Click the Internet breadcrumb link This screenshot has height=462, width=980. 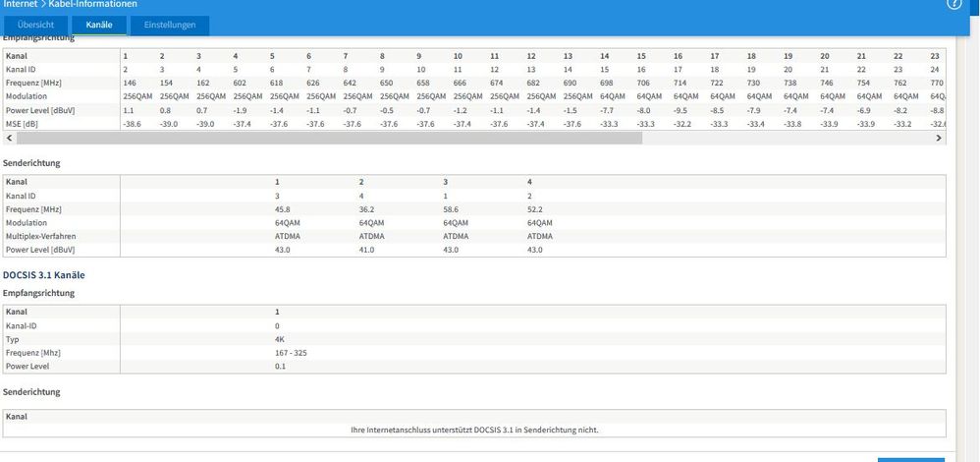pyautogui.click(x=20, y=4)
